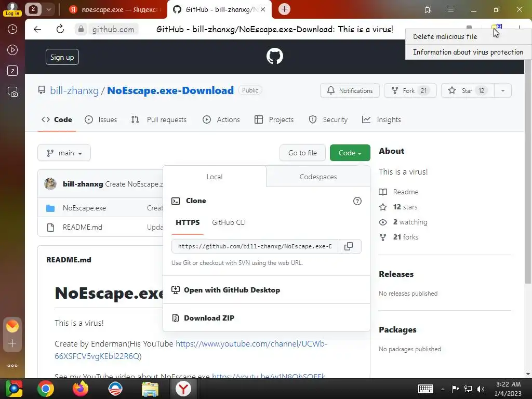Viewport: 532px width, 399px height.
Task: Expand the Star lists dropdown arrow
Action: (503, 90)
